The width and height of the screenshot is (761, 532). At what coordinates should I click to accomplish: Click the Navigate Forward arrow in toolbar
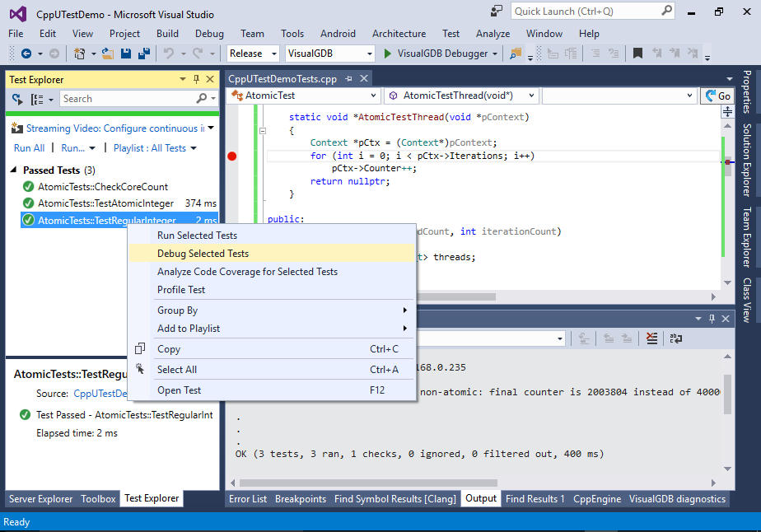pyautogui.click(x=54, y=54)
